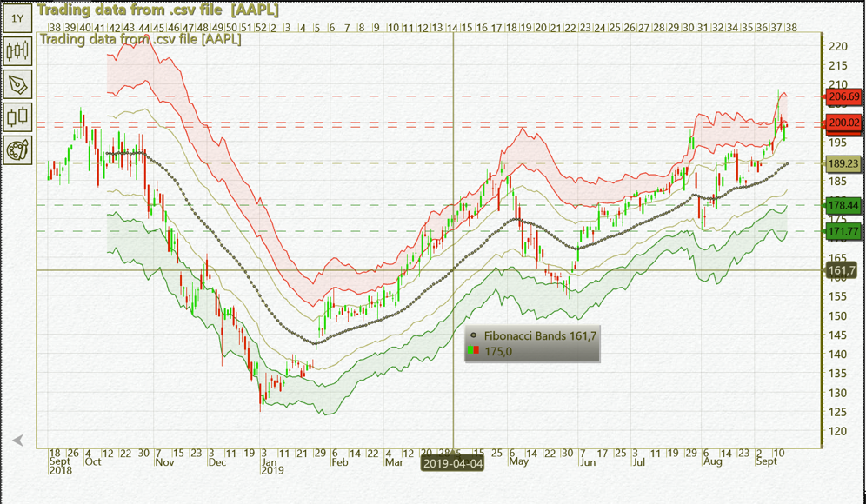Click the gray left arrow near chart bottom
The height and width of the screenshot is (504, 866).
coord(17,440)
